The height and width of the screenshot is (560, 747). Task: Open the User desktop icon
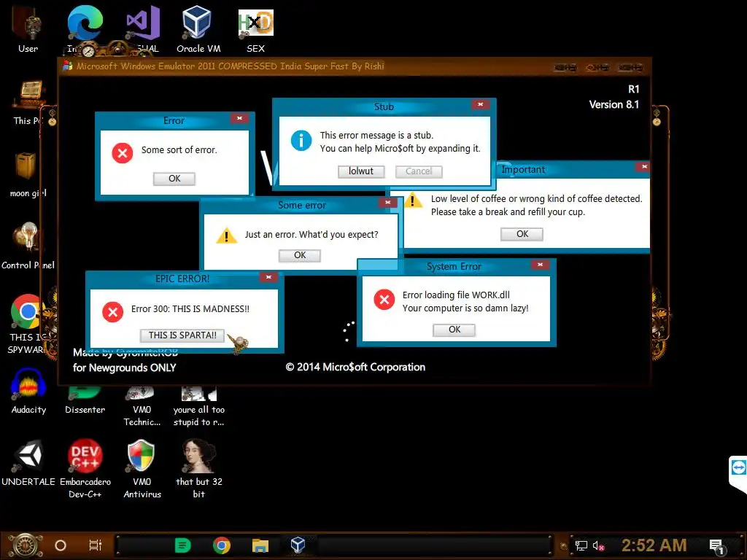28,31
